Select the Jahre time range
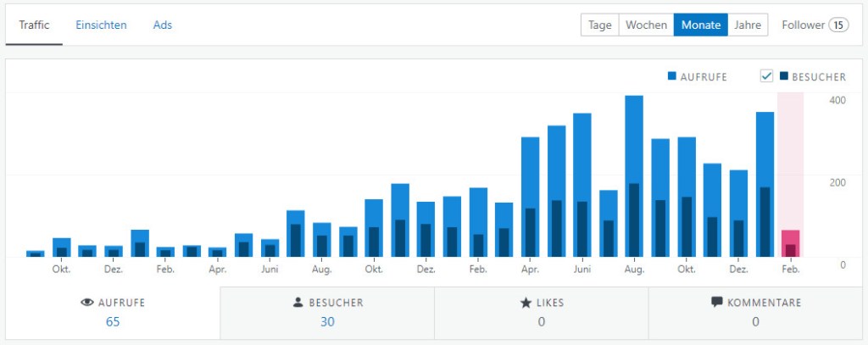This screenshot has height=345, width=868. pos(748,25)
